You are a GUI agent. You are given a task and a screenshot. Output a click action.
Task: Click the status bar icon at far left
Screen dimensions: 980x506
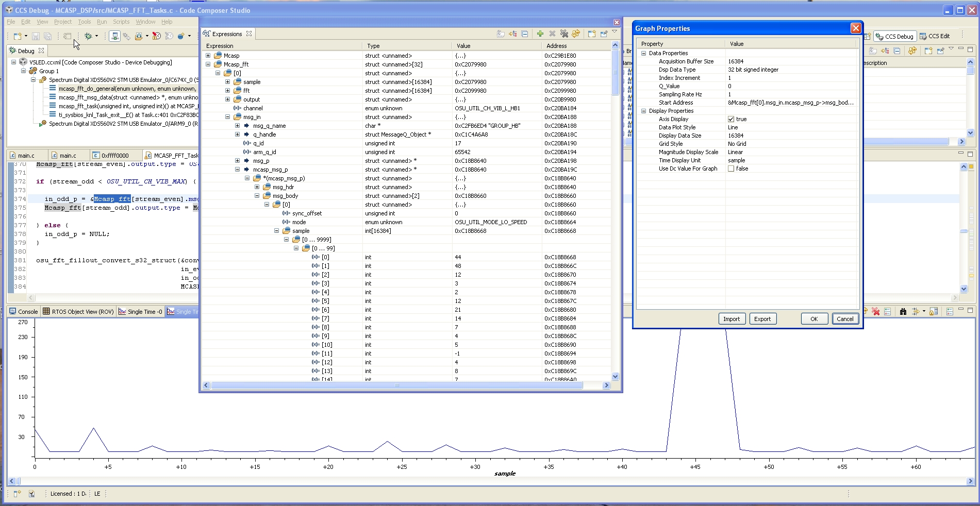point(17,494)
